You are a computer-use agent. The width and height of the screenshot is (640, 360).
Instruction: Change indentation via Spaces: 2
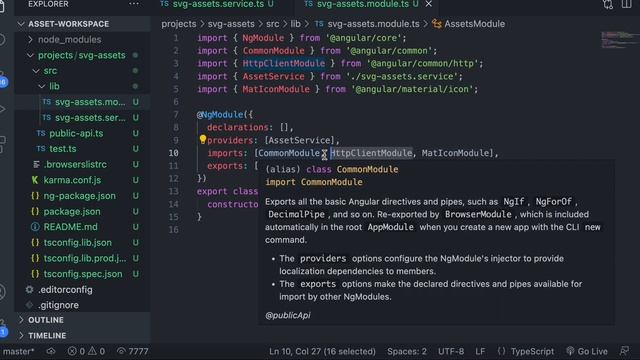point(407,351)
